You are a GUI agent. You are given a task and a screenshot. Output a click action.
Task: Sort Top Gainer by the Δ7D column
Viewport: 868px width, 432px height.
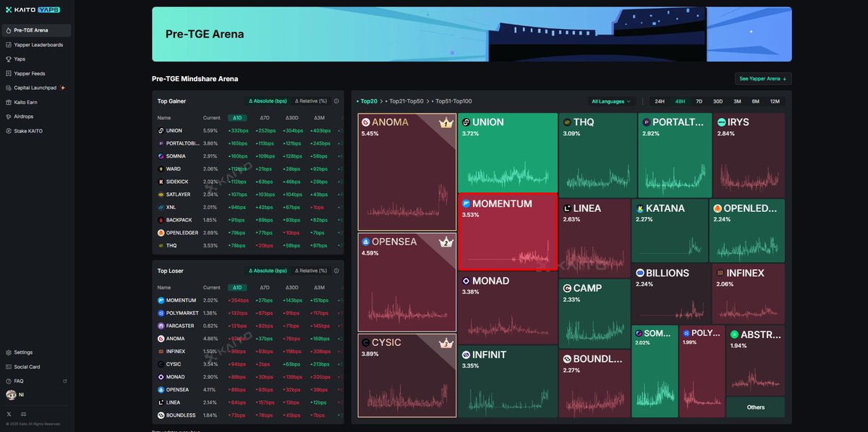pos(265,118)
